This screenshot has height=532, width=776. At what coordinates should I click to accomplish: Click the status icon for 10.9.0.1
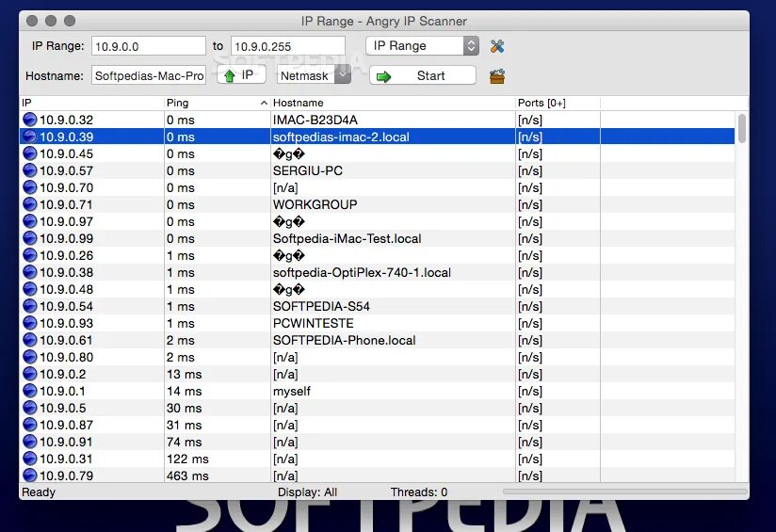click(x=30, y=391)
